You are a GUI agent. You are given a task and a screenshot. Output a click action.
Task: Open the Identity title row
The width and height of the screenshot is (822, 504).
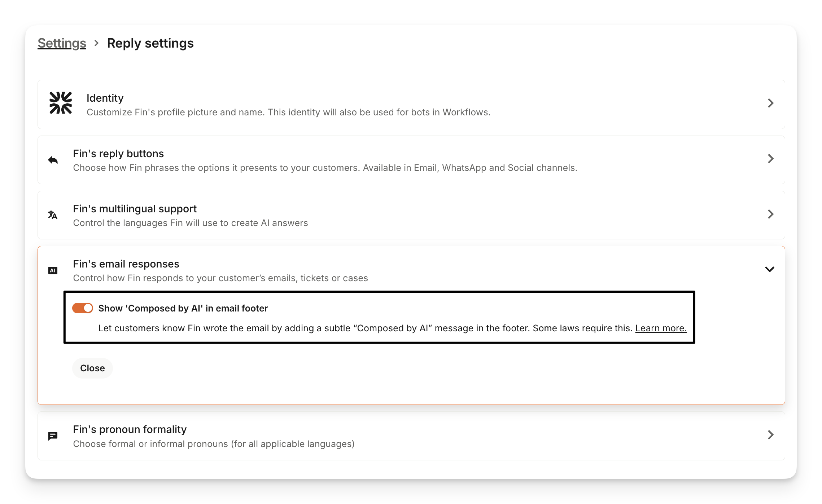pyautogui.click(x=105, y=98)
